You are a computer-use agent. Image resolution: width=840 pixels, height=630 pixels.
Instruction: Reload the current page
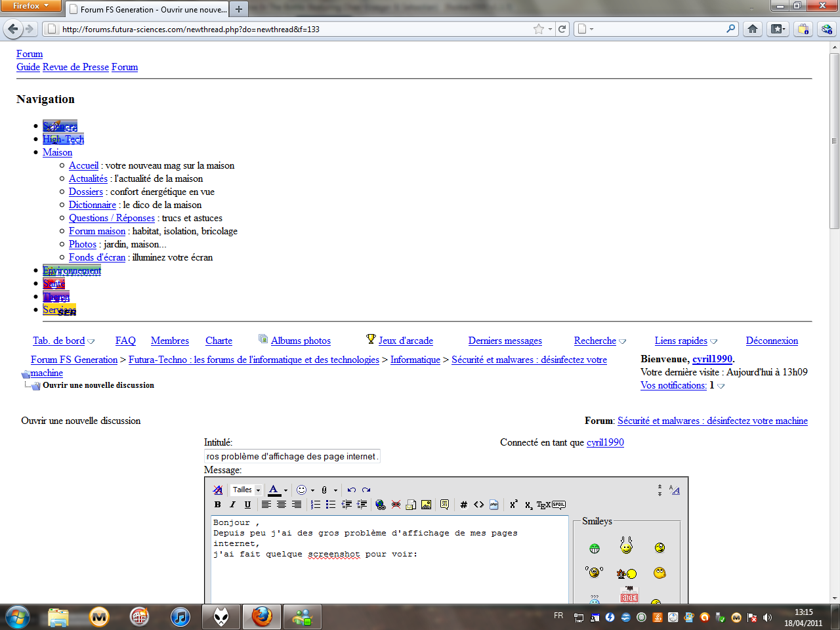pyautogui.click(x=562, y=29)
